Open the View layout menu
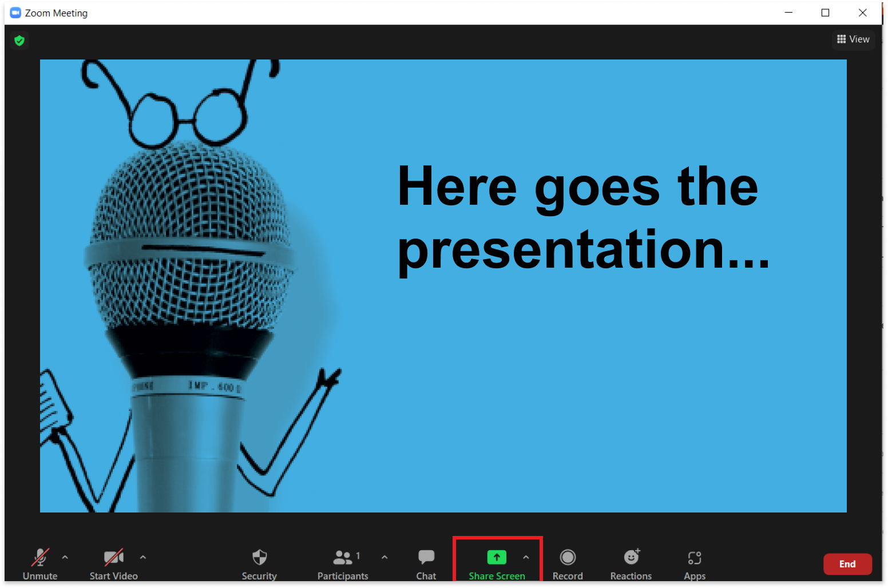 tap(853, 39)
